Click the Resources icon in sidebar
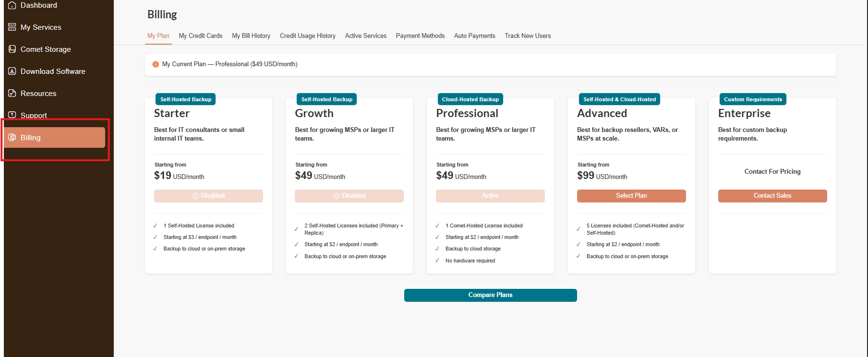The width and height of the screenshot is (868, 357). [12, 94]
